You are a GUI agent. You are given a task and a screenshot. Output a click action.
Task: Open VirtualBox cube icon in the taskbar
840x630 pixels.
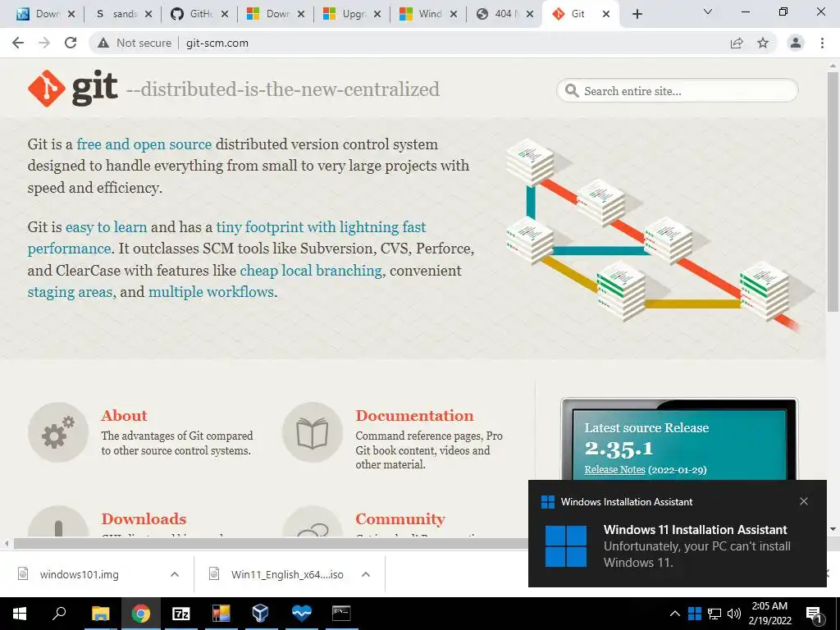[260, 614]
